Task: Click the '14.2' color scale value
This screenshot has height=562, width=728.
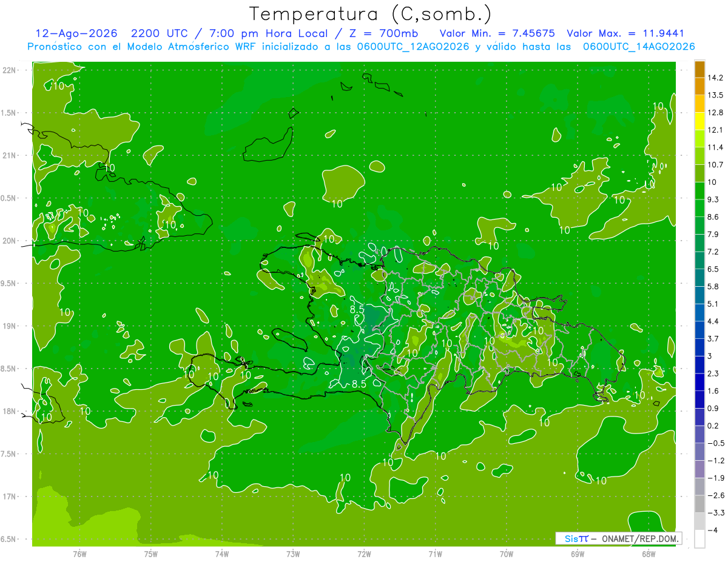Action: (715, 78)
